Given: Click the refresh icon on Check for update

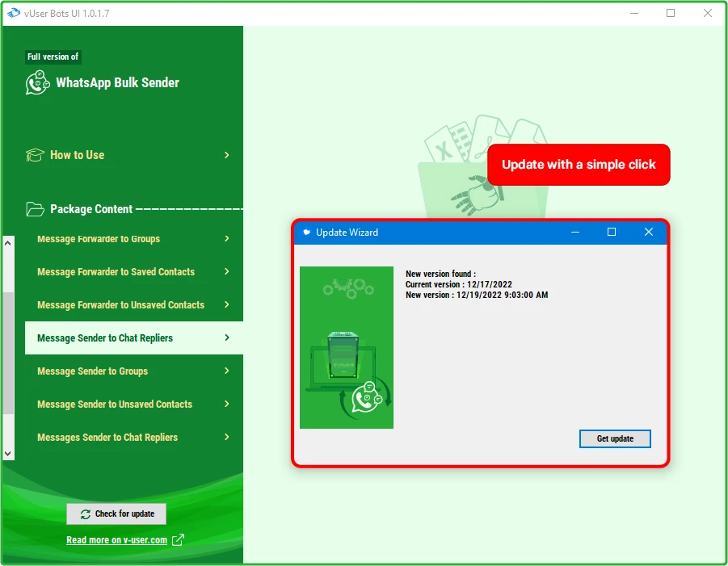Looking at the screenshot, I should 86,514.
